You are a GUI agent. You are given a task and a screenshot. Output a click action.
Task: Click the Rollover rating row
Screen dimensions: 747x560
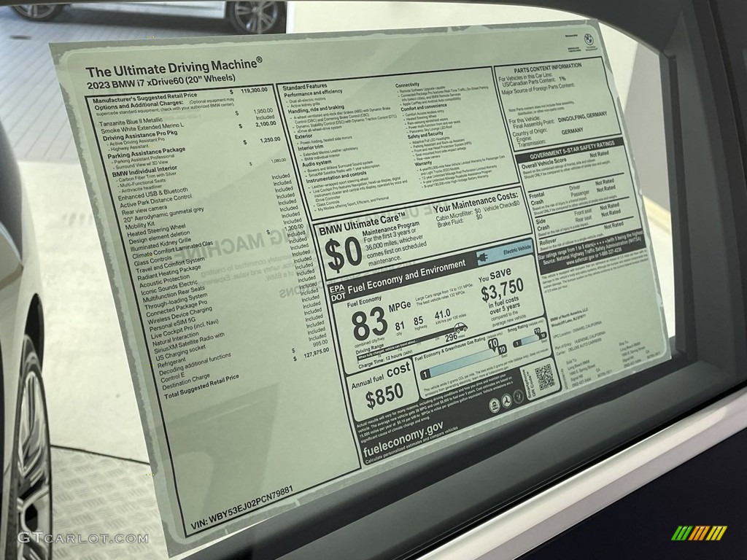click(x=581, y=234)
